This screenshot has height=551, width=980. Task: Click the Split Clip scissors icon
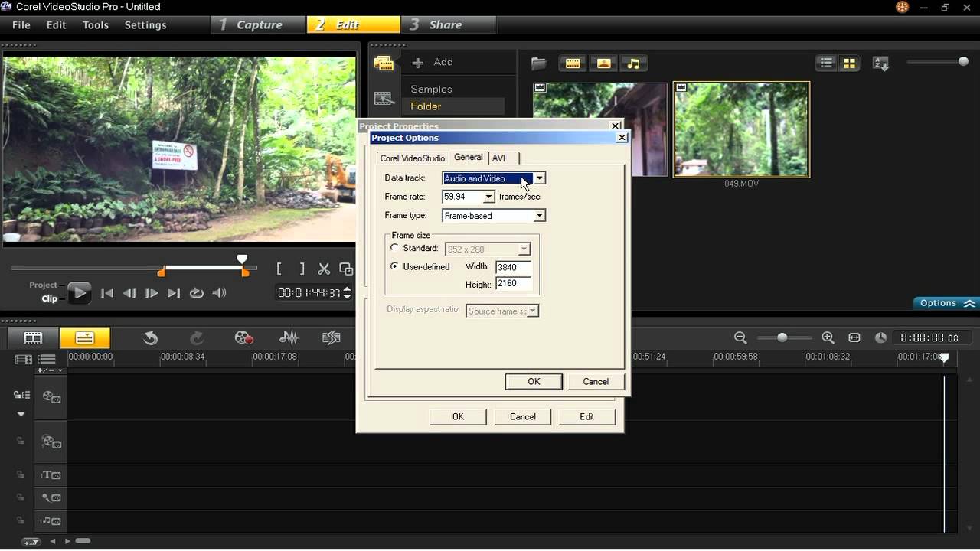coord(324,269)
